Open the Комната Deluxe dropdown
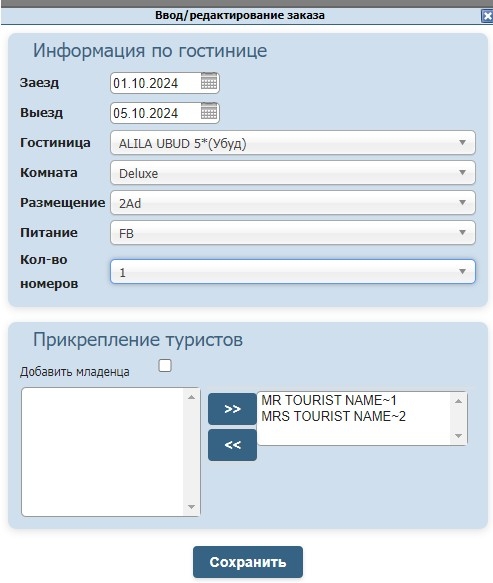Image resolution: width=493 pixels, height=583 pixels. click(293, 173)
